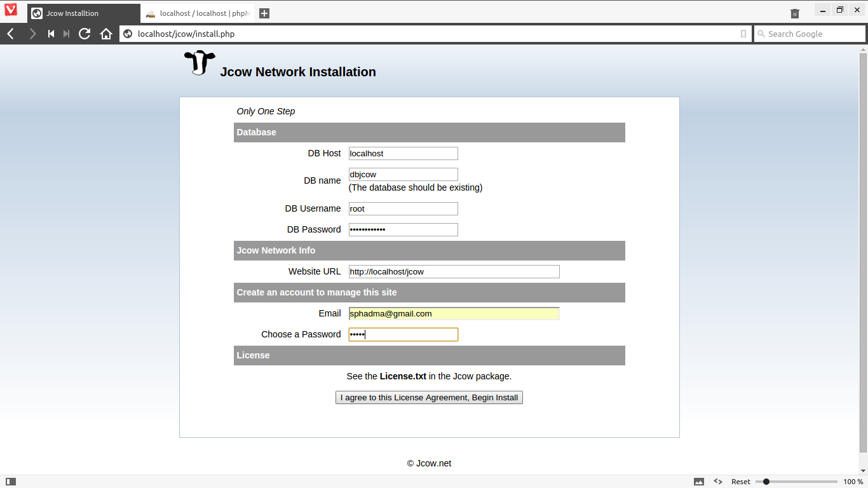Switch to the Jcow Installtion tab

click(x=83, y=13)
